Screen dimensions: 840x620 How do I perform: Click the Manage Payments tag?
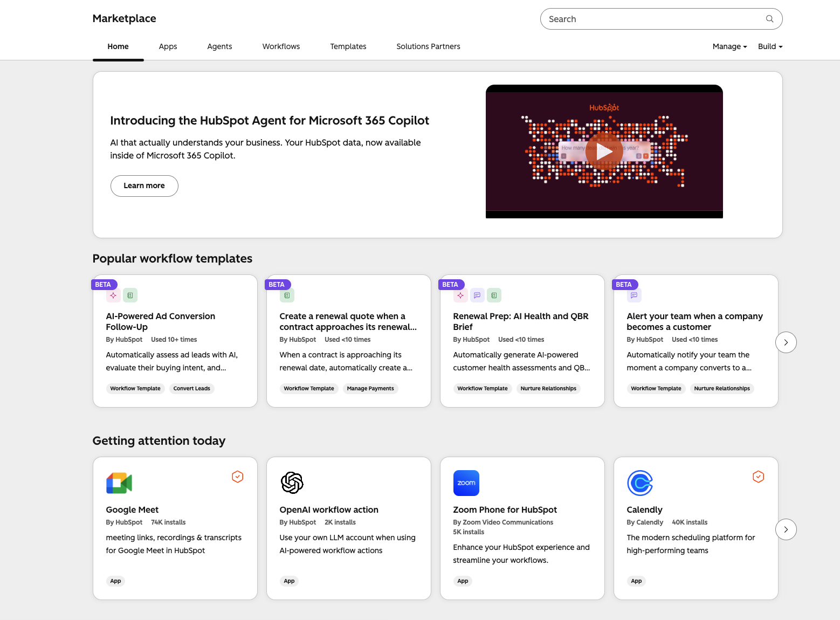370,388
